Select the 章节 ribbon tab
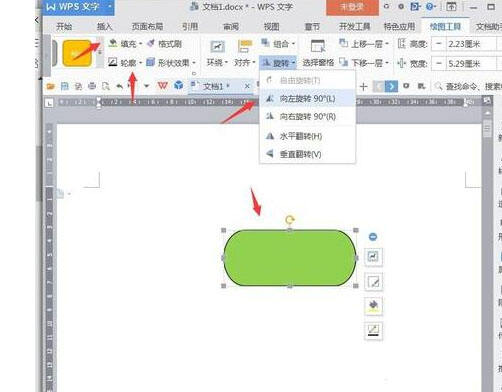Image resolution: width=502 pixels, height=392 pixels. [312, 27]
